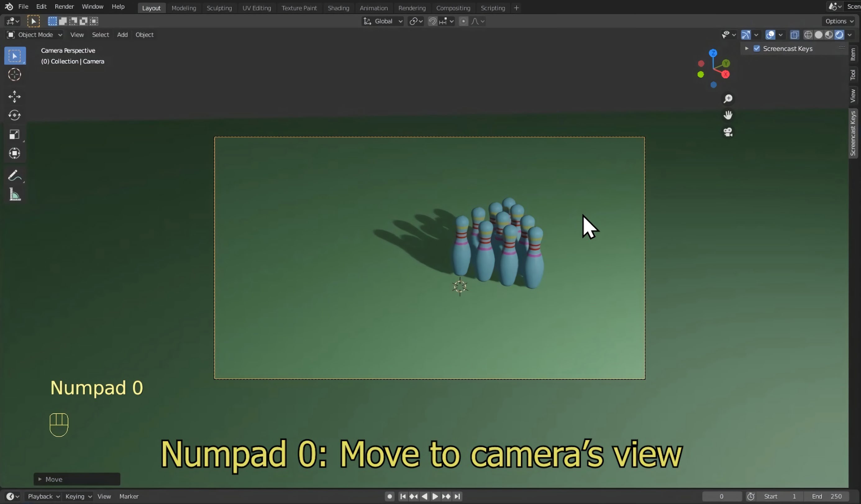The image size is (861, 504).
Task: Click the Add menu in header
Action: click(122, 34)
